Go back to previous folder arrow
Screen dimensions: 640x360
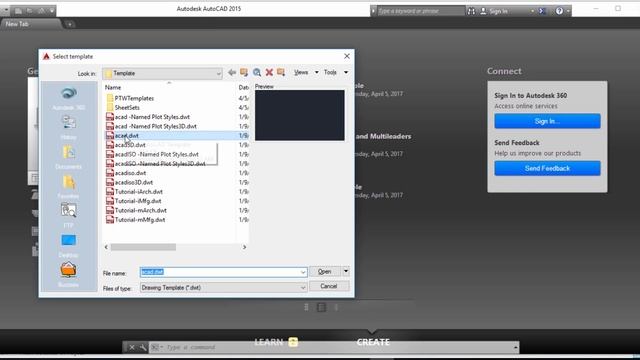click(232, 72)
